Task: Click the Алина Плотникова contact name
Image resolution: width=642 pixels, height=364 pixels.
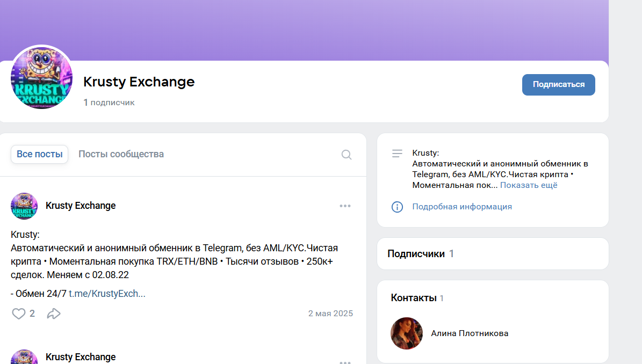Action: click(470, 333)
